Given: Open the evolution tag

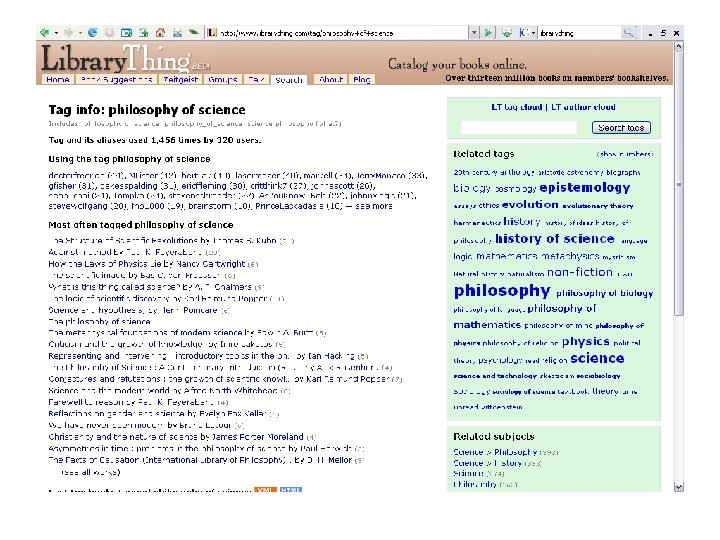Looking at the screenshot, I should [x=530, y=205].
